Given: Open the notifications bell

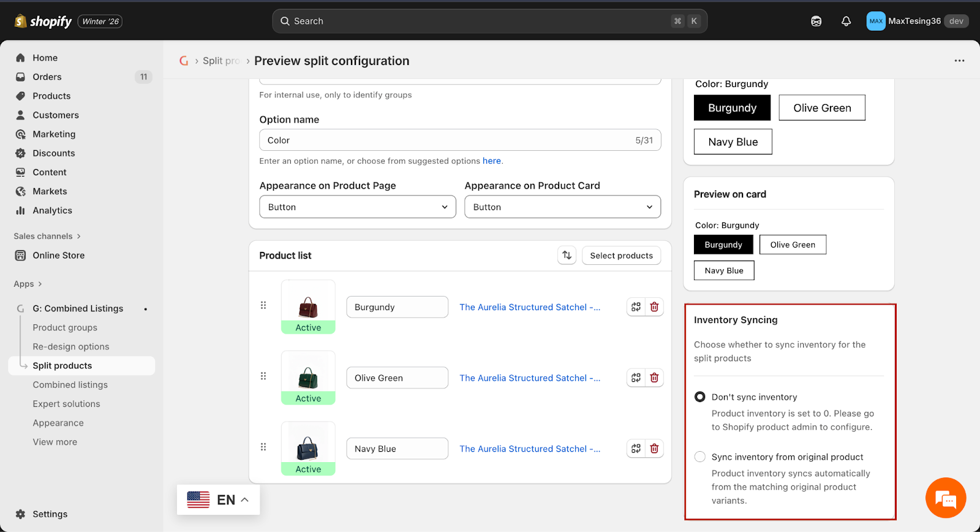Looking at the screenshot, I should point(846,21).
